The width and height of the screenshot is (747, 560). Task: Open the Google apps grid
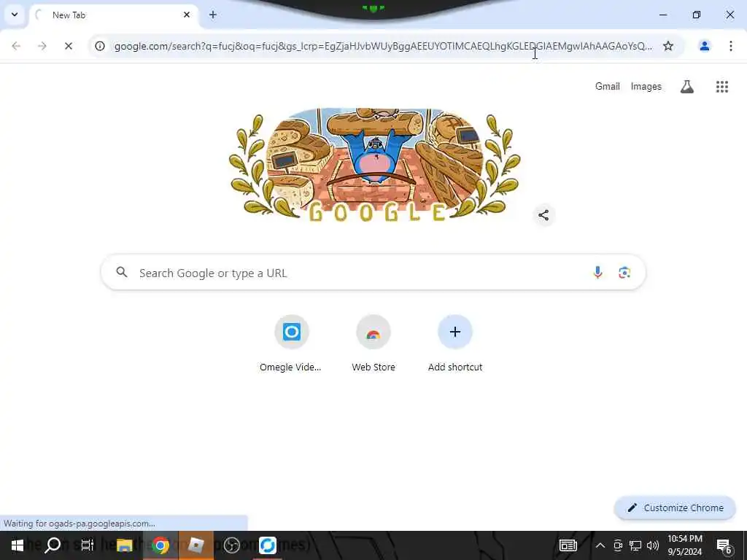pyautogui.click(x=721, y=87)
